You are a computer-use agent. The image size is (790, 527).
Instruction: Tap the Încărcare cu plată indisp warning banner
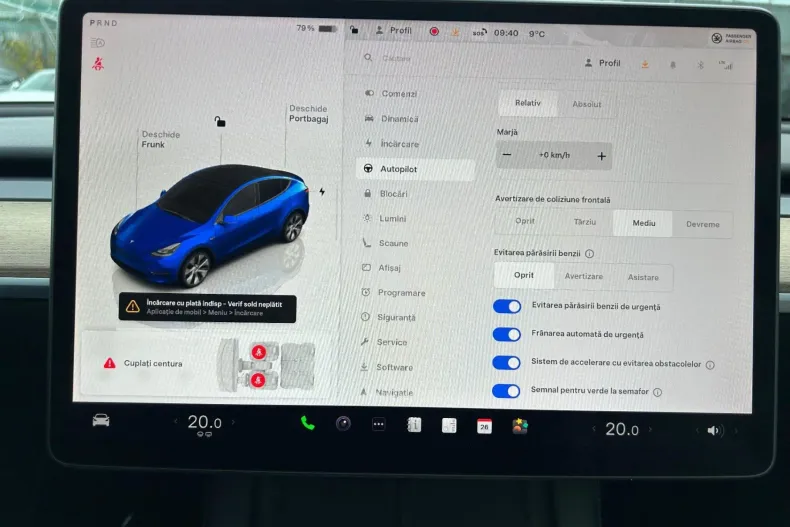pyautogui.click(x=207, y=308)
